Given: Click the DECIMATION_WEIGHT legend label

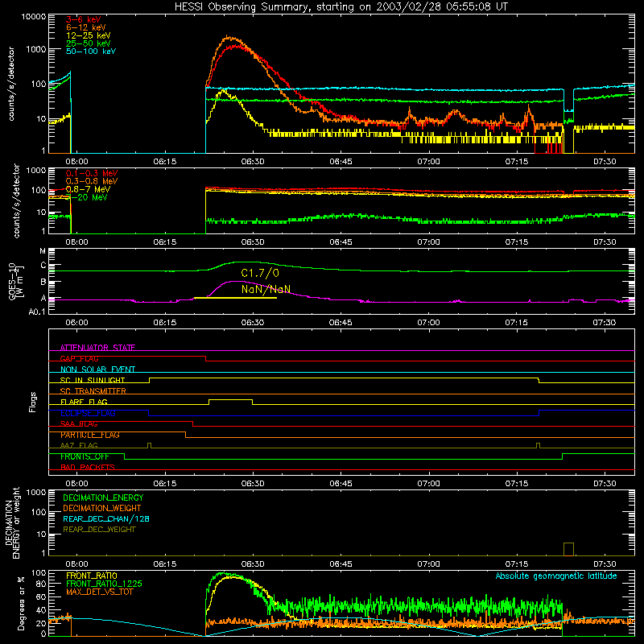Looking at the screenshot, I should click(102, 508).
